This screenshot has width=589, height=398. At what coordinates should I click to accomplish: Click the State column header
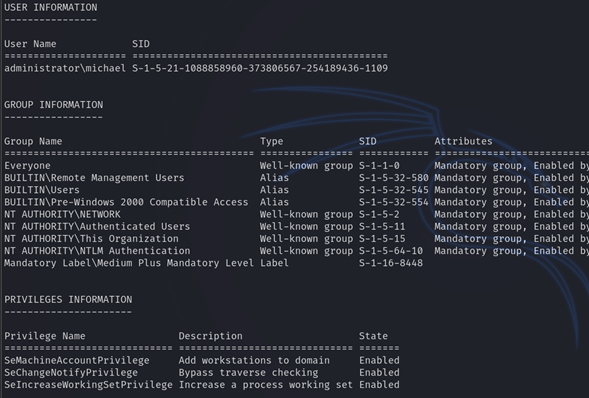tap(373, 336)
